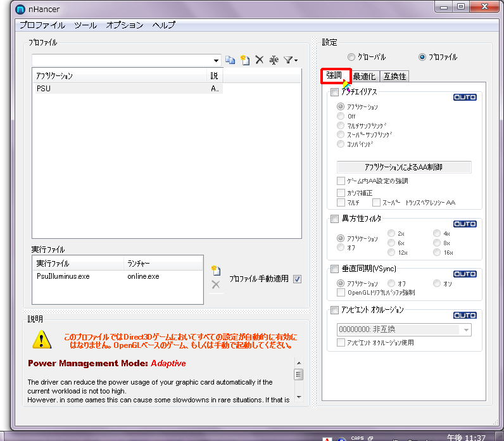The height and width of the screenshot is (441, 504).
Task: Open the profile filter funnel menu
Action: coord(291,60)
